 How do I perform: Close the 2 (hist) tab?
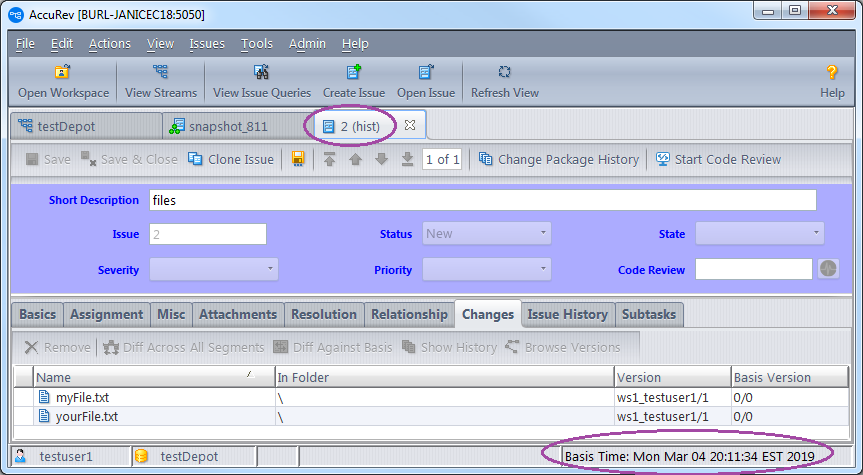[x=409, y=126]
